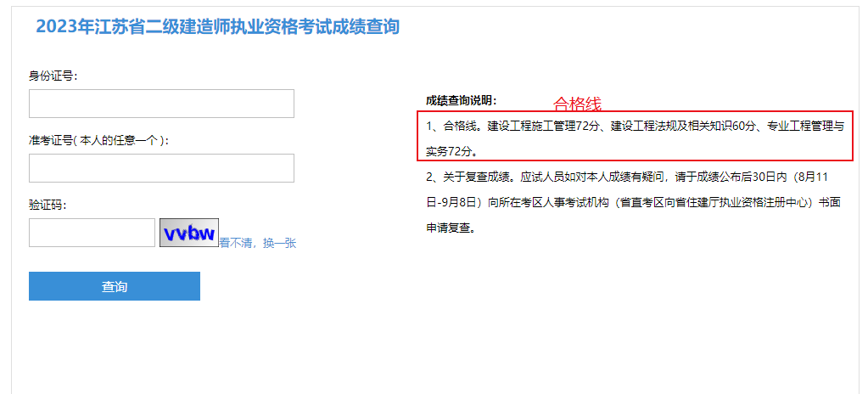Click the page title 2023年江苏省二级建造师执业资格考试成绩查询
This screenshot has height=394, width=868.
click(217, 26)
